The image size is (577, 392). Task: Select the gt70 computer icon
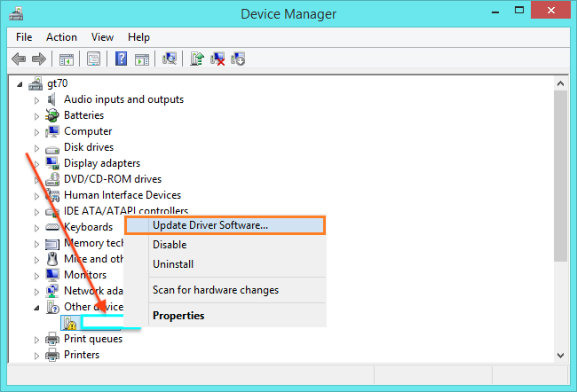click(x=36, y=83)
